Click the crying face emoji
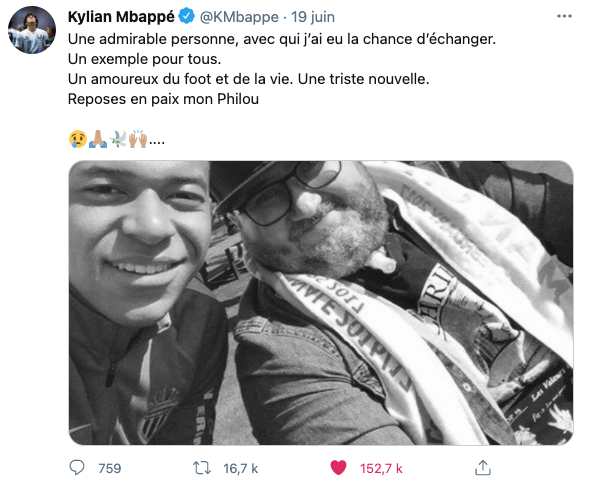This screenshot has height=488, width=590. [78, 139]
